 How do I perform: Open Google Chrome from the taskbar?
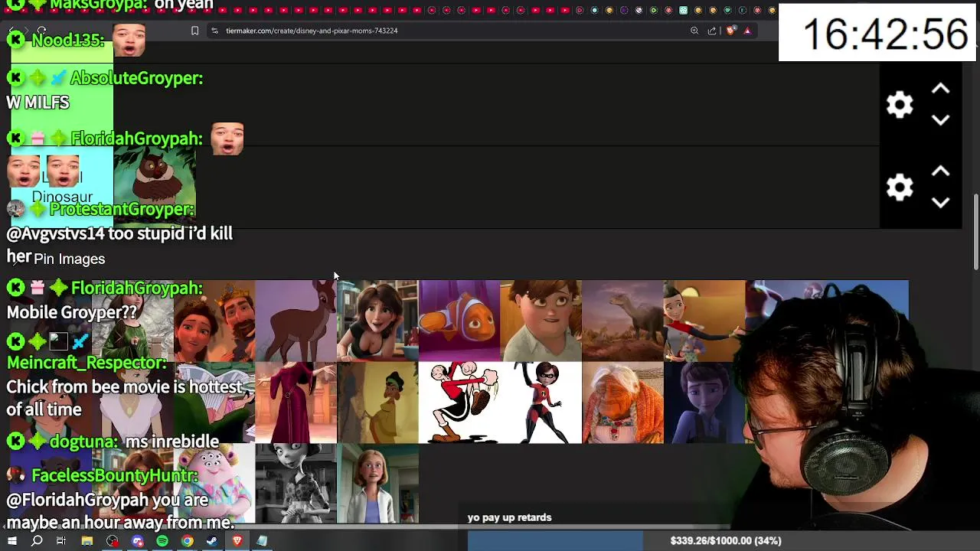pos(187,541)
